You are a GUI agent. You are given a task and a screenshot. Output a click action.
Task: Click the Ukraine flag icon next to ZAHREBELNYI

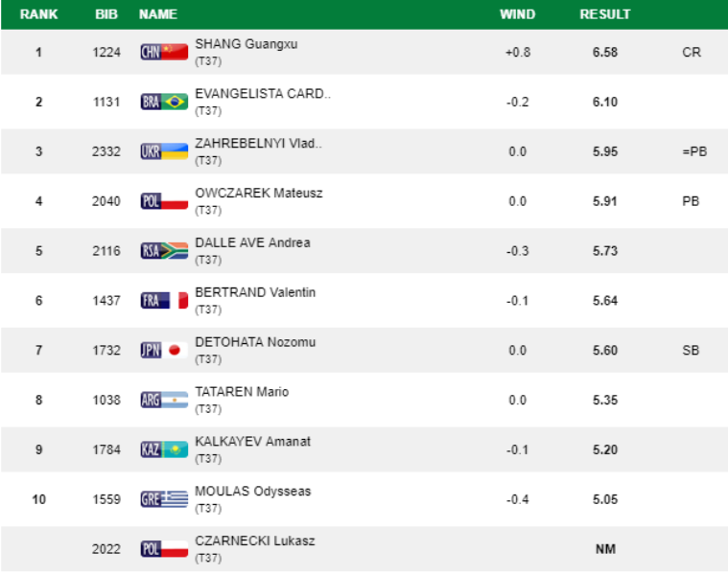pos(164,151)
